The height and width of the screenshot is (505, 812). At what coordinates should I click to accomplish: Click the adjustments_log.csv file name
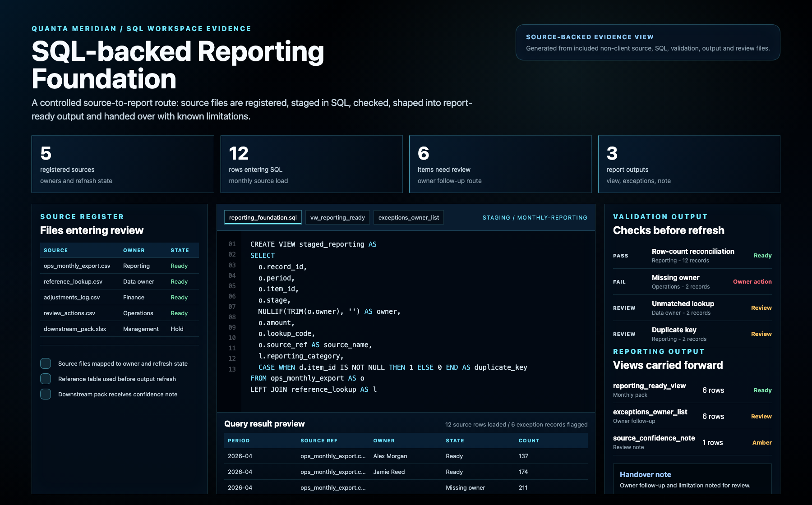click(72, 298)
